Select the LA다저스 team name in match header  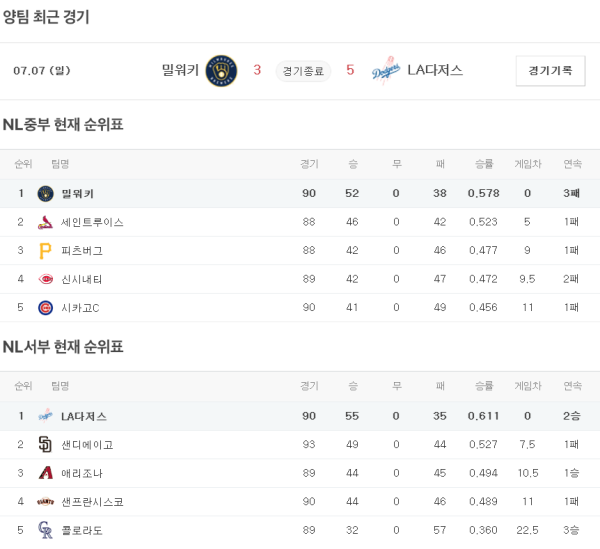pyautogui.click(x=435, y=70)
